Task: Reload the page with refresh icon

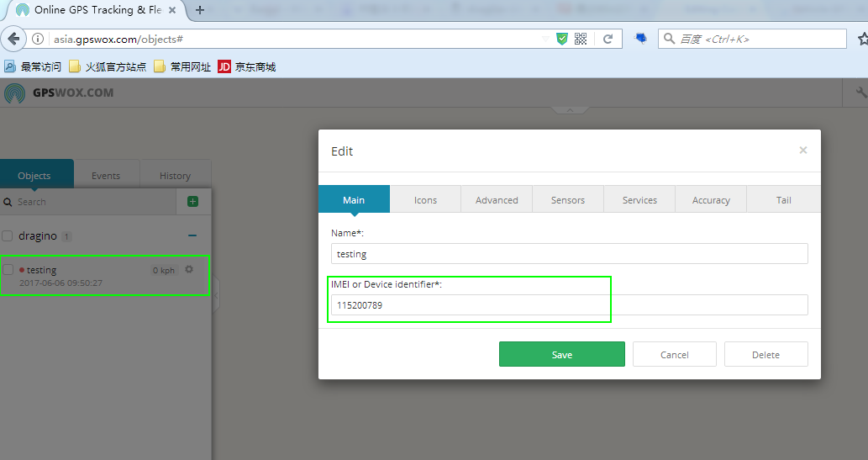Action: (x=608, y=39)
